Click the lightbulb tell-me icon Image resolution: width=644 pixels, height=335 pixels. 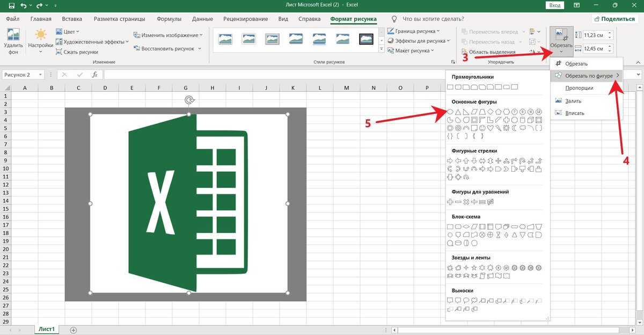(395, 19)
